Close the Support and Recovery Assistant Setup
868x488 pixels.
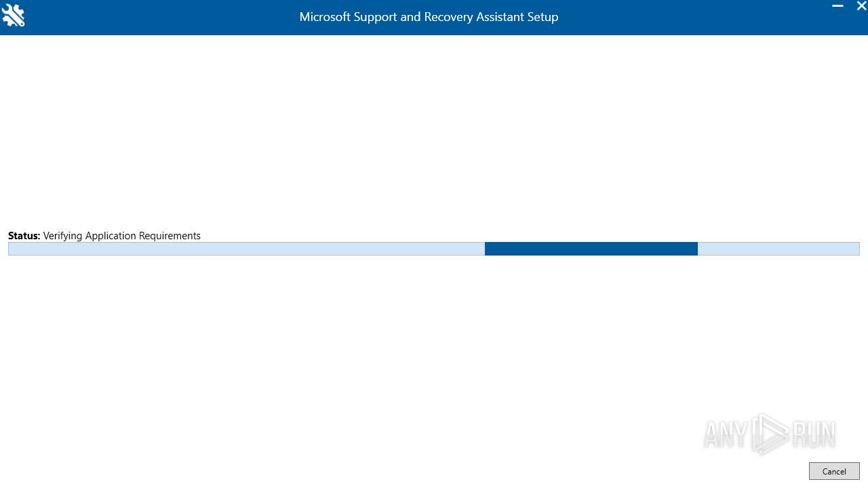pyautogui.click(x=861, y=6)
